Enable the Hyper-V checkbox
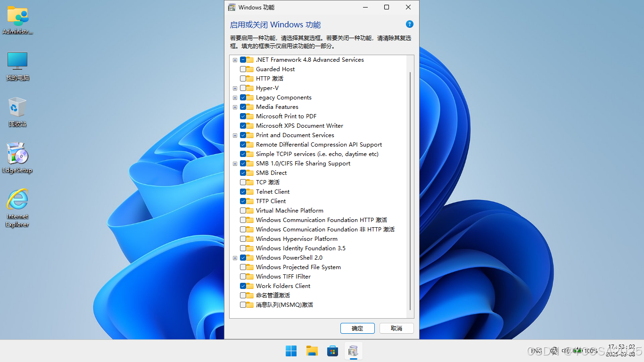Image resolution: width=644 pixels, height=362 pixels. coord(243,88)
